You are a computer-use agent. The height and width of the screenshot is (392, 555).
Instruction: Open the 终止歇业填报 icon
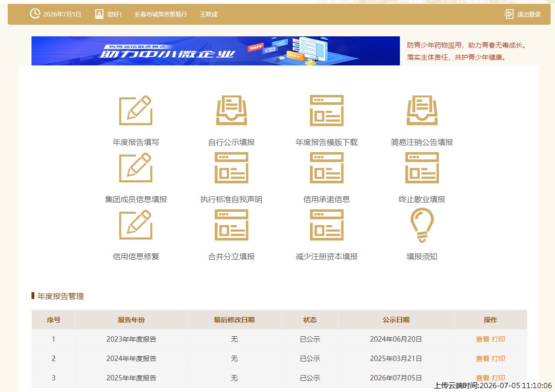422,168
